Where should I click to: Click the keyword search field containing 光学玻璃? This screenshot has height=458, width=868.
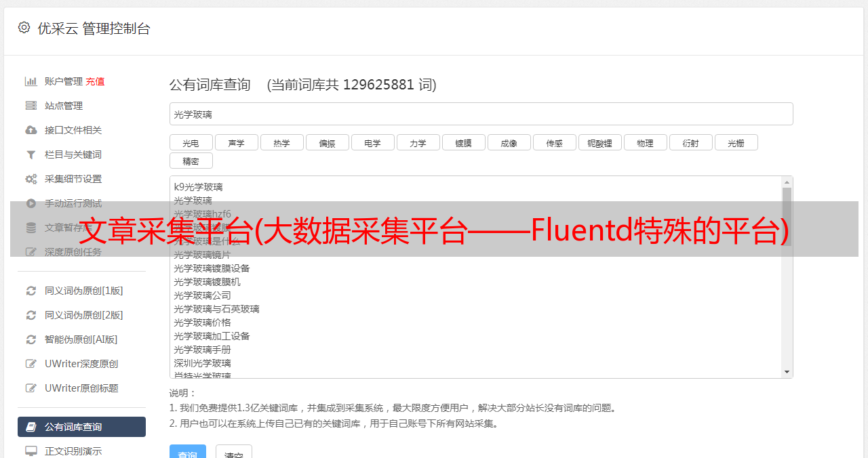(481, 114)
